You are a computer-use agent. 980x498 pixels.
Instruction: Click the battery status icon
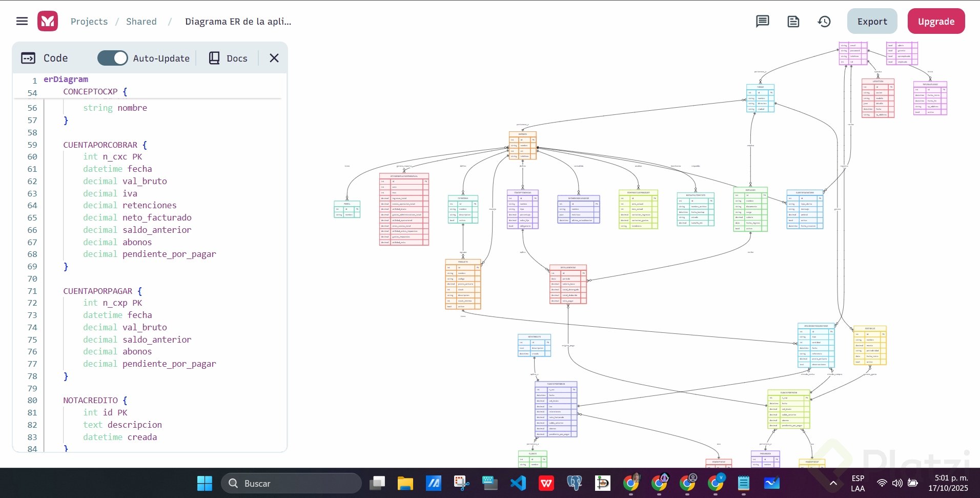913,483
